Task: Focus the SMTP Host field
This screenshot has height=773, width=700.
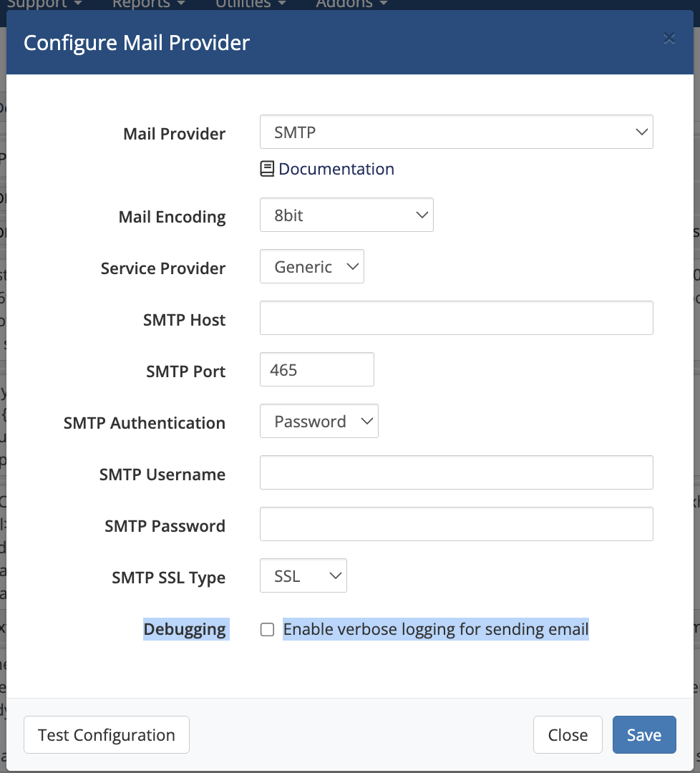Action: coord(456,318)
